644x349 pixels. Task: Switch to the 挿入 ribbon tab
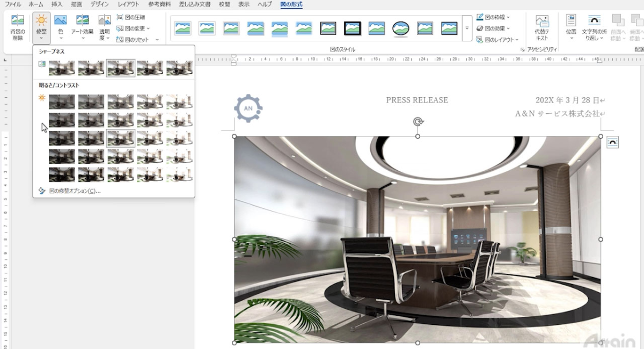(57, 4)
